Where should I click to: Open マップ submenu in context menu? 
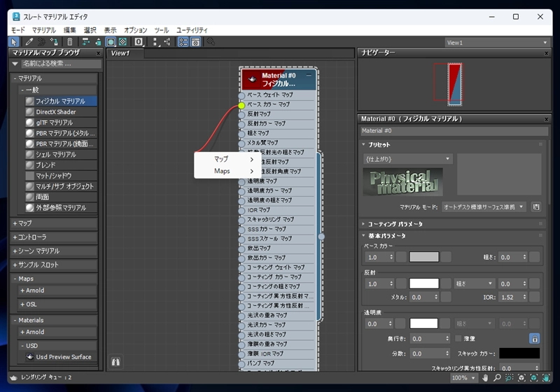pos(227,159)
